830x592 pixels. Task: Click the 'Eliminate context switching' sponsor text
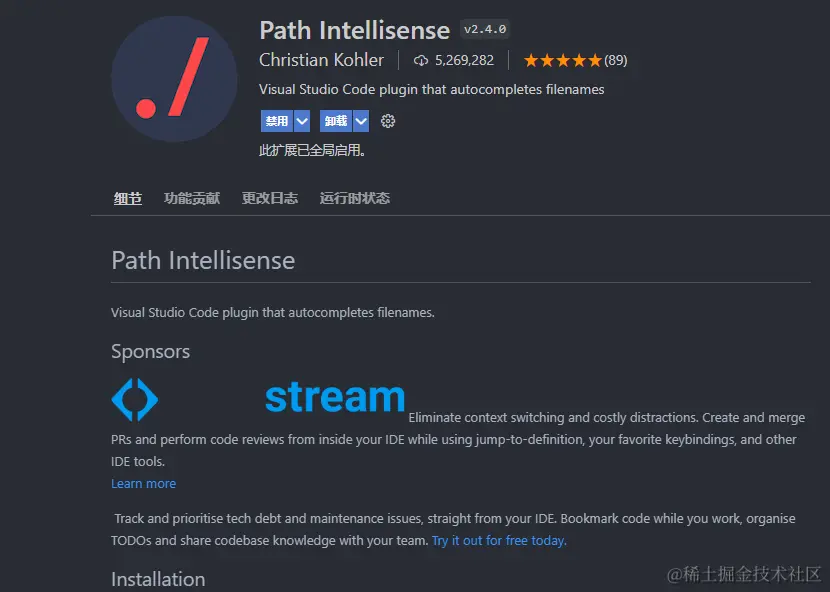point(458,439)
